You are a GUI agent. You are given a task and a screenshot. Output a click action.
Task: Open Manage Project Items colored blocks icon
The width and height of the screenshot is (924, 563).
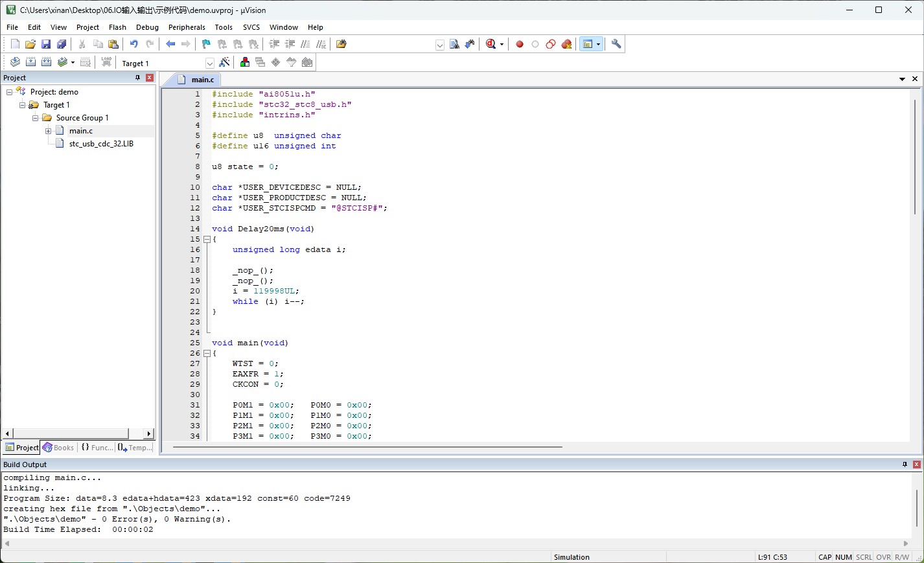click(x=245, y=62)
